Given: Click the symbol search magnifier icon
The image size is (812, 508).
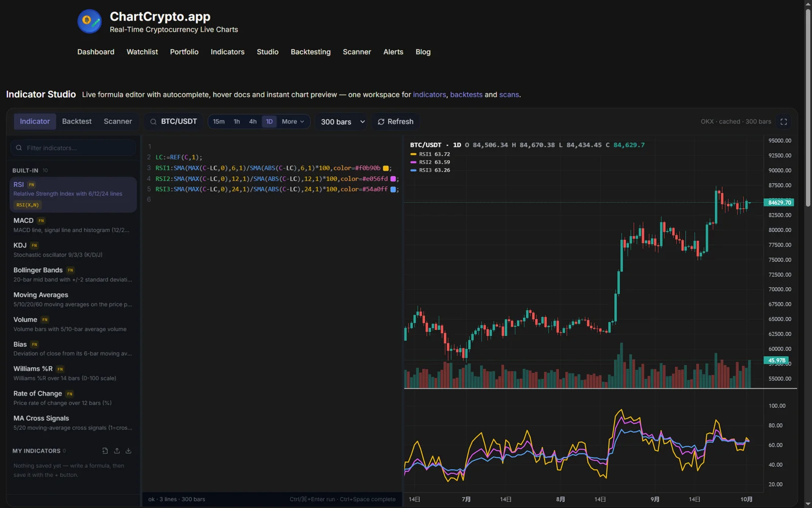Looking at the screenshot, I should point(153,122).
